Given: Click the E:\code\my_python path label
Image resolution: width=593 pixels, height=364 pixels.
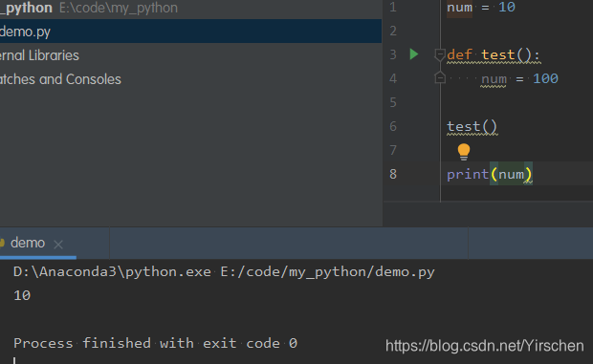Looking at the screenshot, I should 119,8.
